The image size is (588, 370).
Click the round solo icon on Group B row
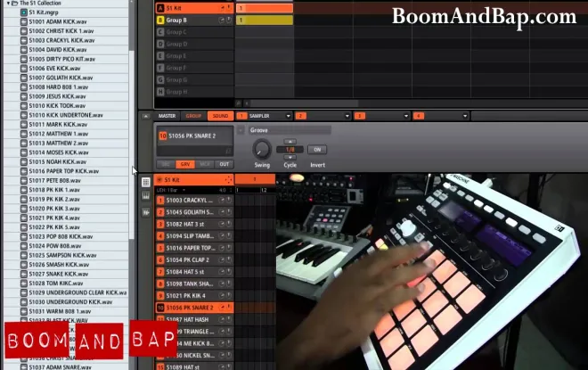(222, 20)
